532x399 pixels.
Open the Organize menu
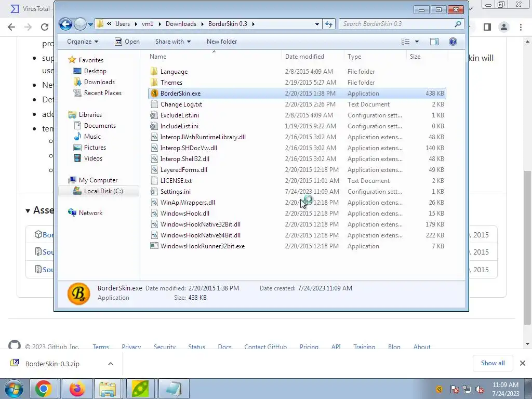pyautogui.click(x=83, y=42)
